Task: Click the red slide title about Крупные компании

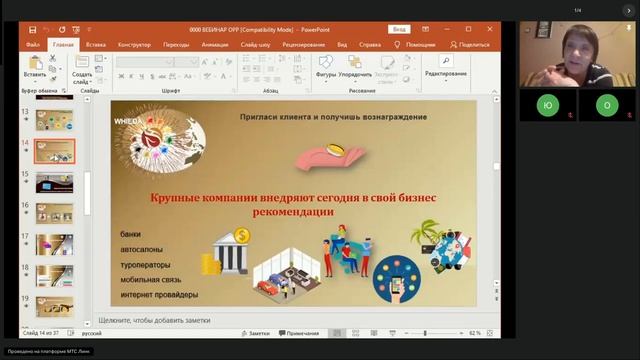Action: [293, 204]
